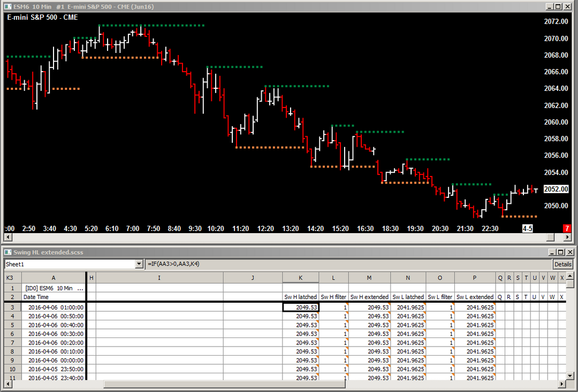Select the column P header
578x392 pixels.
[x=474, y=278]
